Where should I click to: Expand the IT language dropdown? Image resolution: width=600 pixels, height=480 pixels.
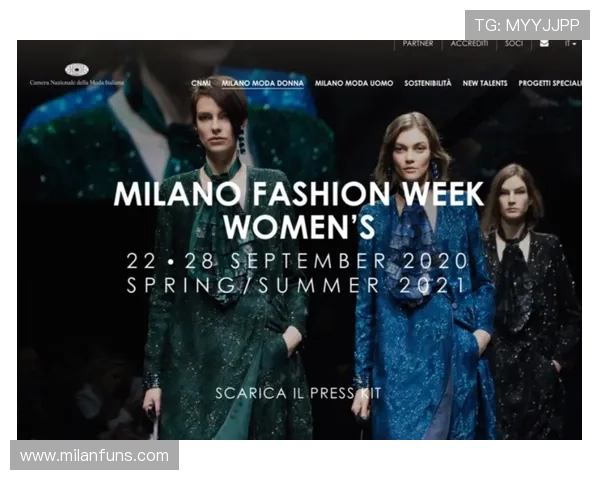(x=571, y=44)
